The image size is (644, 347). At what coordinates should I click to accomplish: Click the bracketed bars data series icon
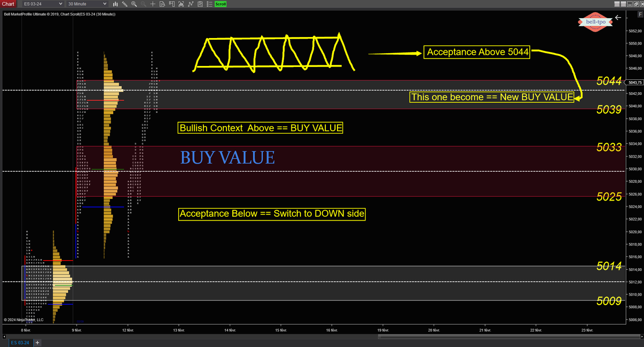pos(181,4)
